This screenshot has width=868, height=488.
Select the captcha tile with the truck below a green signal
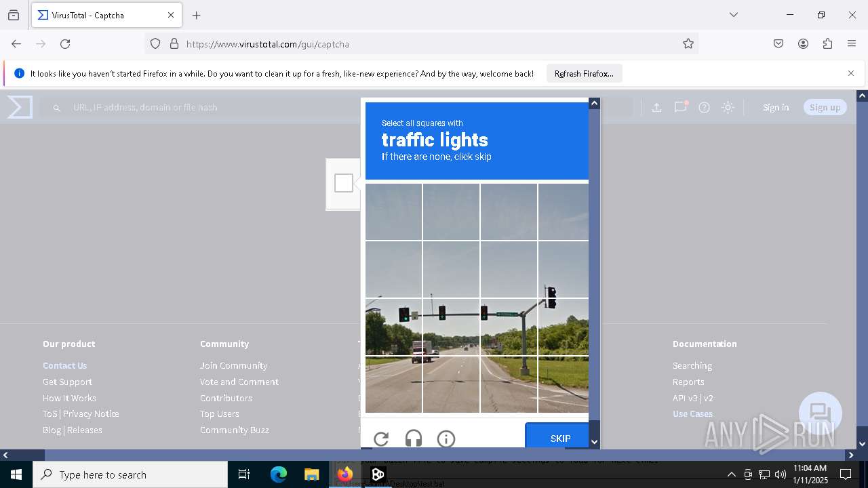click(393, 327)
